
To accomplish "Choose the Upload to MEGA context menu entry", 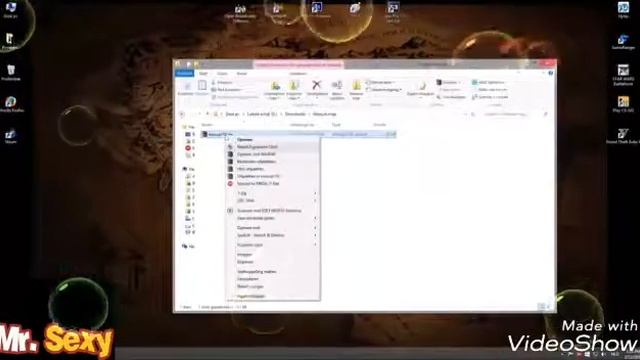I will (273, 184).
